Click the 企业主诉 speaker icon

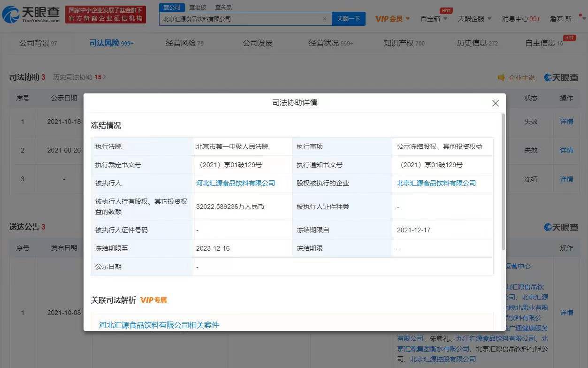tap(501, 77)
